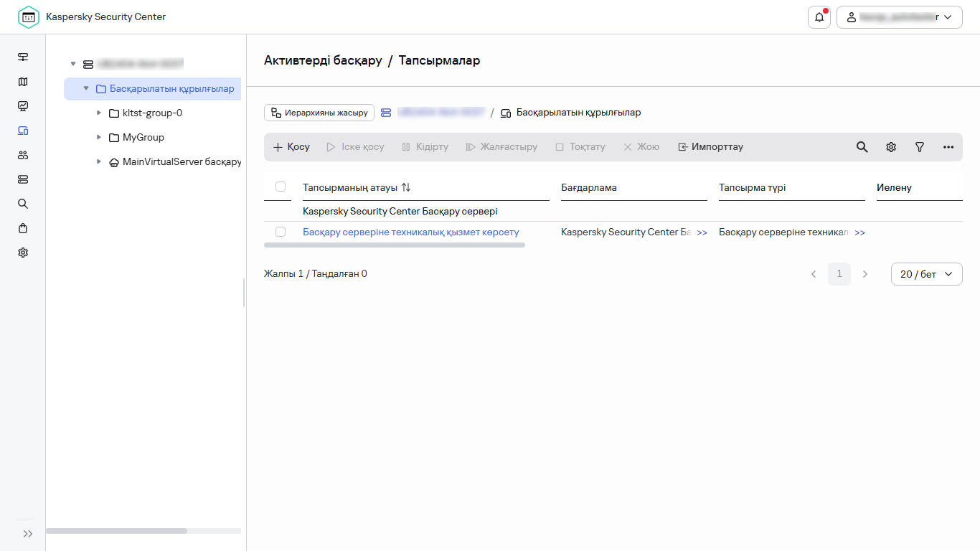Click the Иелену column header
980x551 pixels.
coord(894,187)
